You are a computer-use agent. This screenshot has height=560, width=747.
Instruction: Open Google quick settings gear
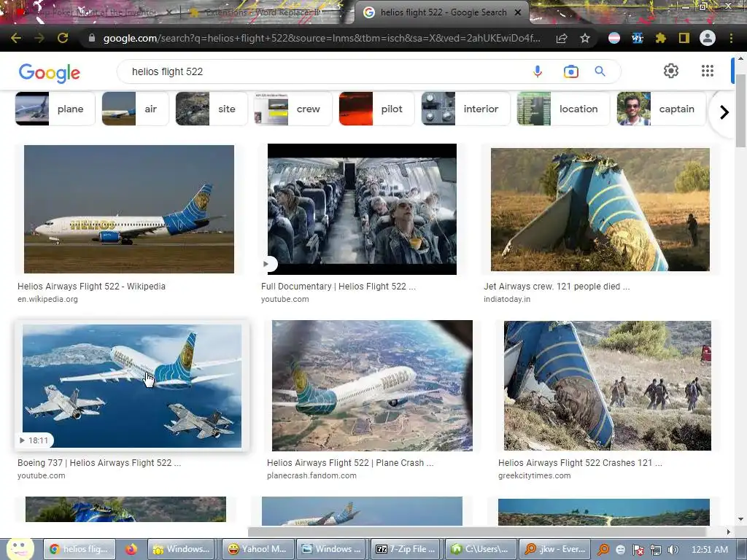click(671, 71)
